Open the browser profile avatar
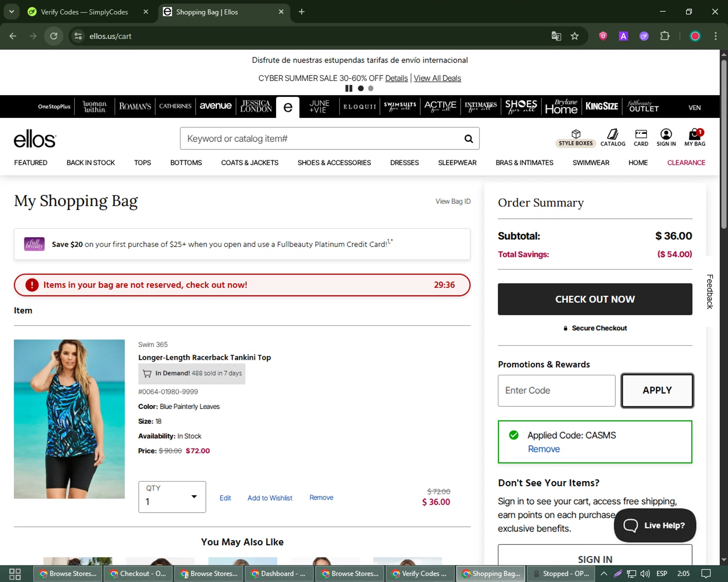This screenshot has width=728, height=582. [695, 36]
